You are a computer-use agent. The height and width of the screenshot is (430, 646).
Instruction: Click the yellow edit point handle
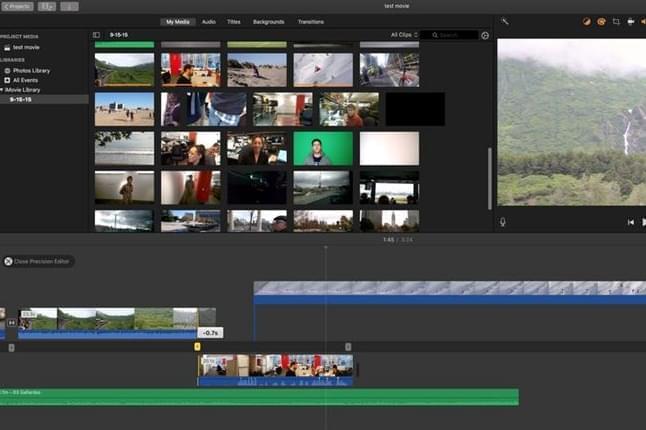point(197,347)
